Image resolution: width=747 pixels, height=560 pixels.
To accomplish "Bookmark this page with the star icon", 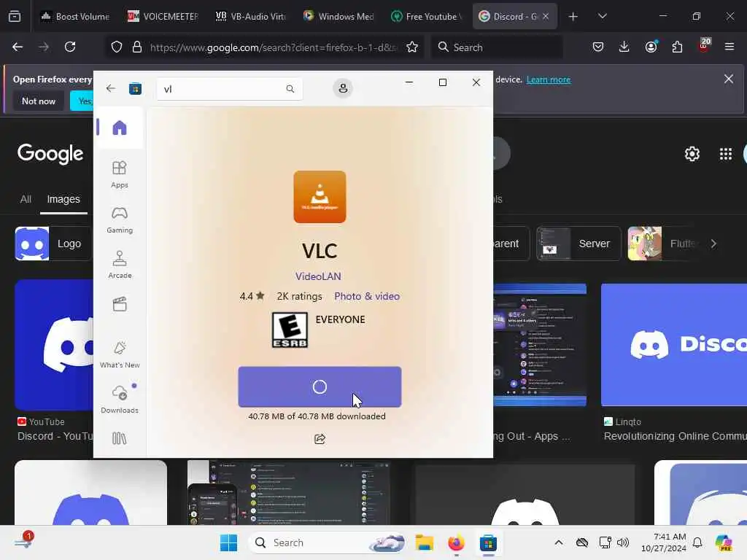I will coord(412,47).
